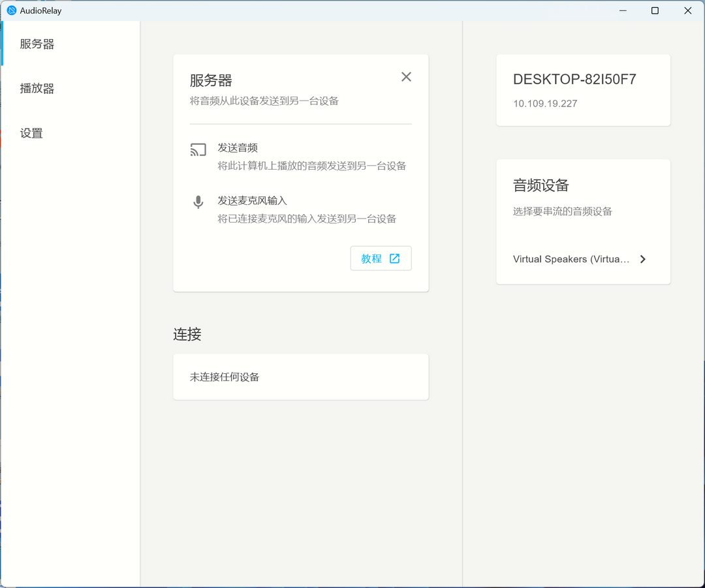705x588 pixels.
Task: Switch to the 播放器 sidebar section
Action: pyautogui.click(x=37, y=88)
